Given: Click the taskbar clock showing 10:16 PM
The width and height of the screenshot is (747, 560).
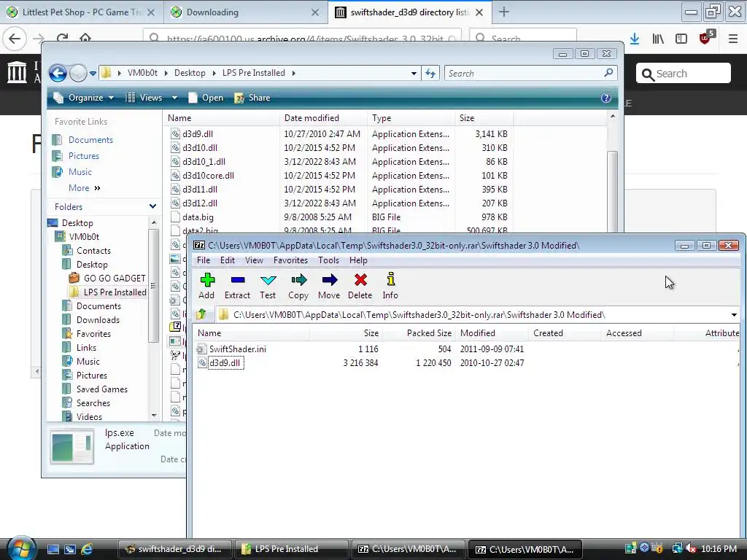Looking at the screenshot, I should [x=719, y=548].
